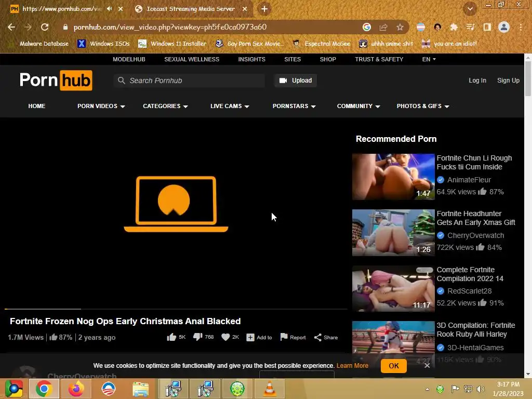Click the padlock site info icon
532x399 pixels.
coord(65,27)
